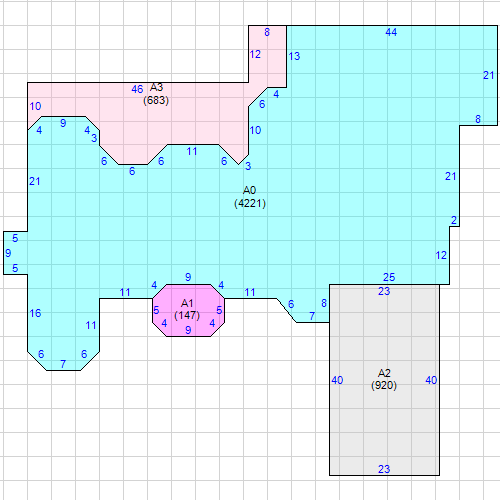This screenshot has height=500, width=500.
Task: Click the 13 wall dimension
Action: click(294, 56)
